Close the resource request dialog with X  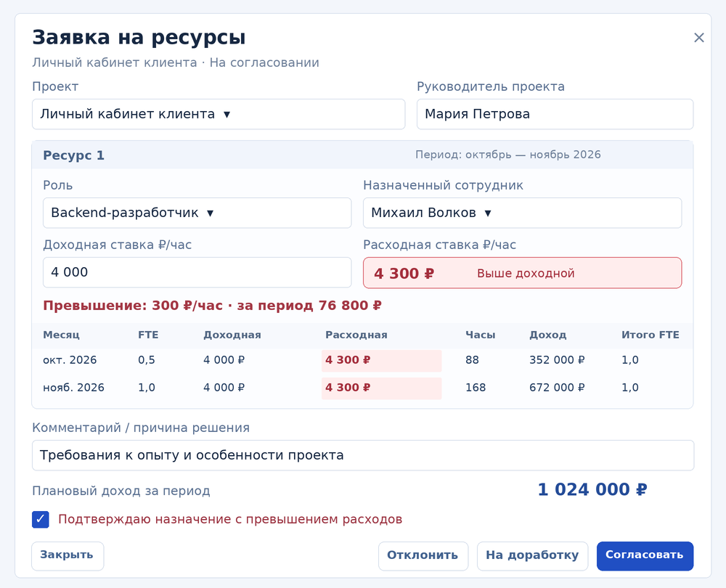[x=698, y=38]
